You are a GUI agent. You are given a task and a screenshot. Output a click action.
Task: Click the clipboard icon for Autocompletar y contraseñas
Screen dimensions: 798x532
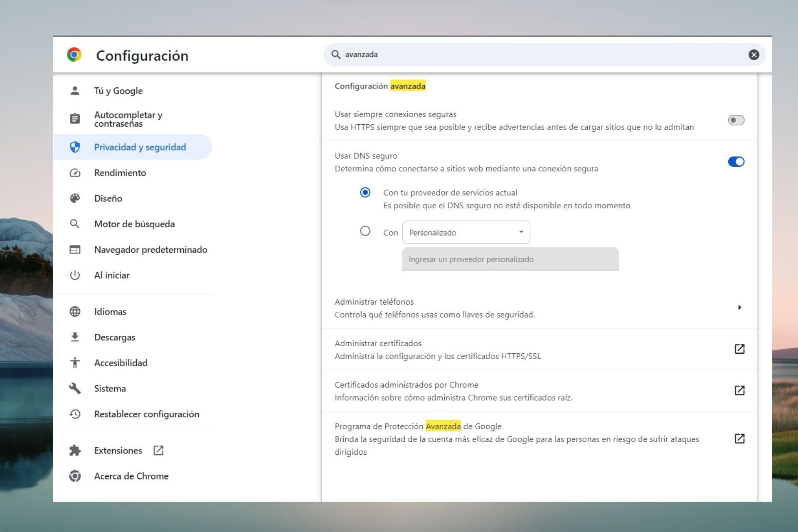coord(75,119)
